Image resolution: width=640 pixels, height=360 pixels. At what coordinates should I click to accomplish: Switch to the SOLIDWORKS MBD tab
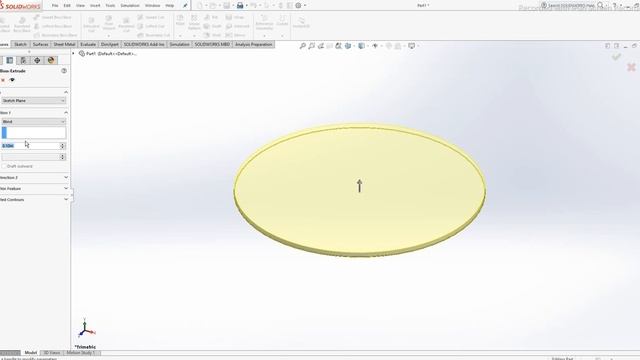[x=212, y=44]
